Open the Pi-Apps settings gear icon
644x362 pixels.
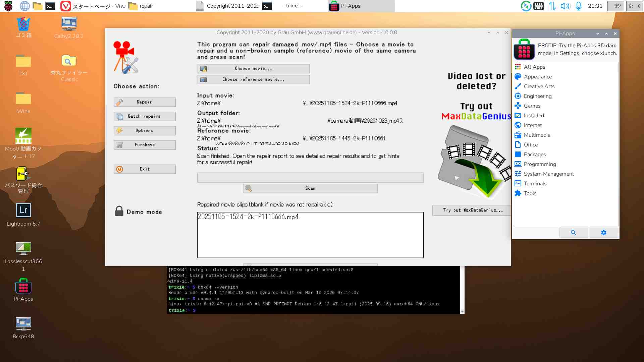pyautogui.click(x=603, y=233)
